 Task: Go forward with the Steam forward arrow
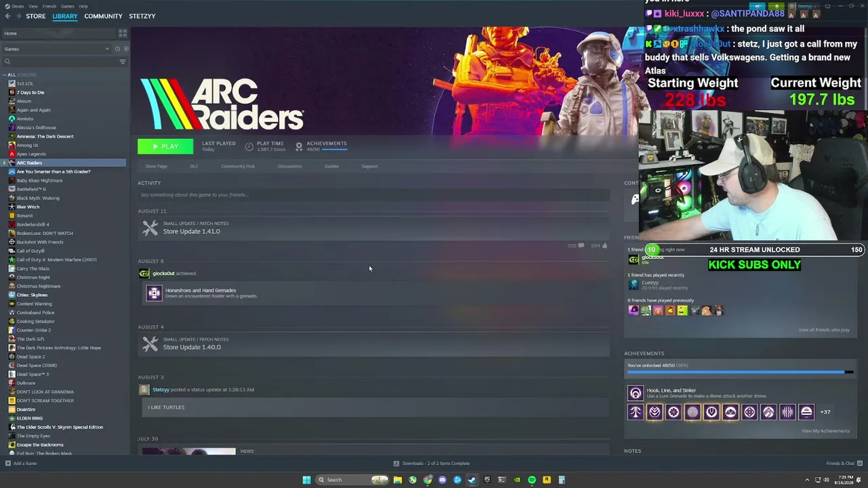pos(18,16)
